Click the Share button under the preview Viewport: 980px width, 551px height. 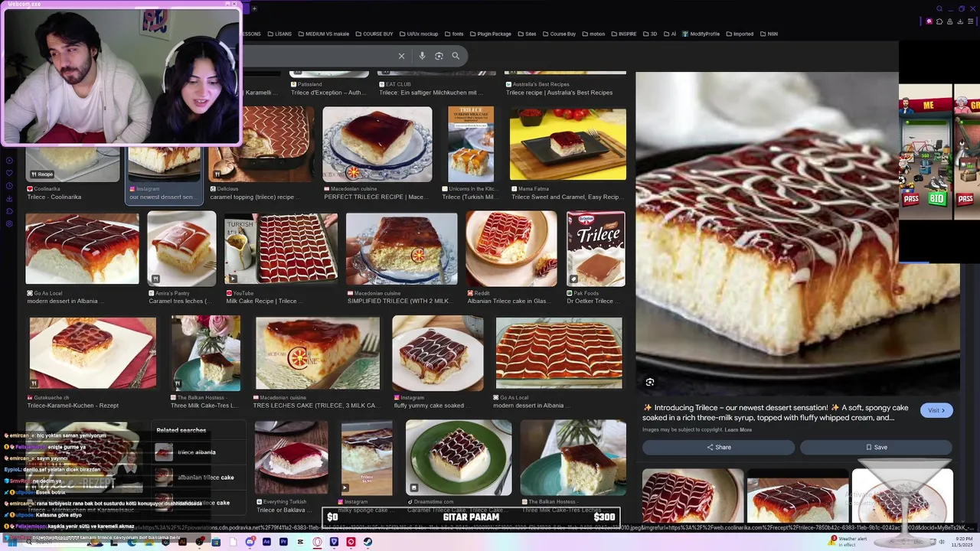pyautogui.click(x=719, y=447)
